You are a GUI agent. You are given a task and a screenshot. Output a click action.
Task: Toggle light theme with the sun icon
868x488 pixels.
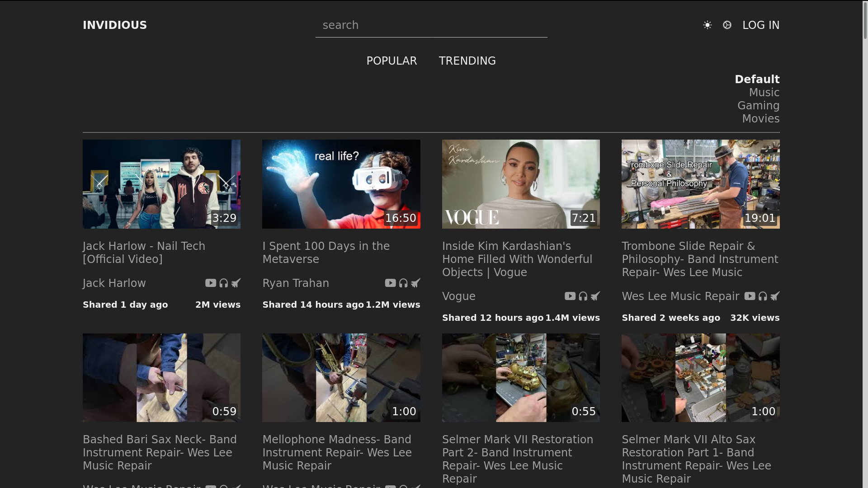(x=707, y=25)
